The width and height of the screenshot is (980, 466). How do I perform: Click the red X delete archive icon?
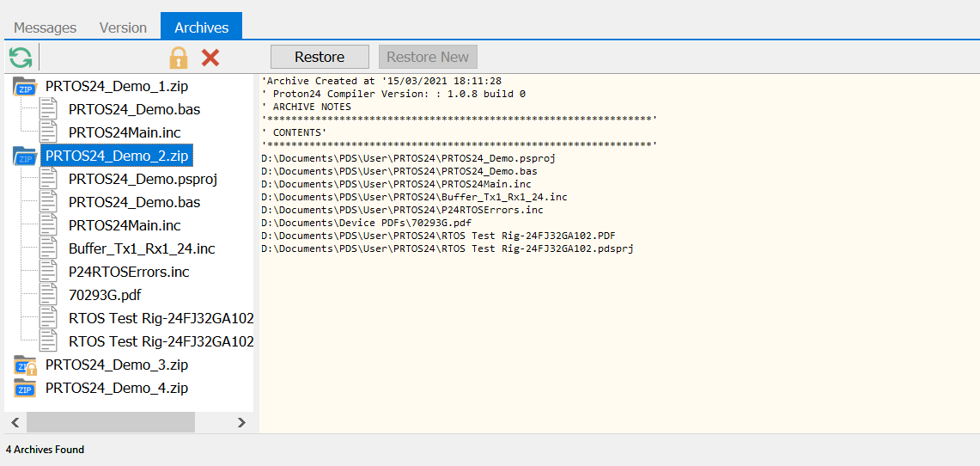(x=210, y=58)
